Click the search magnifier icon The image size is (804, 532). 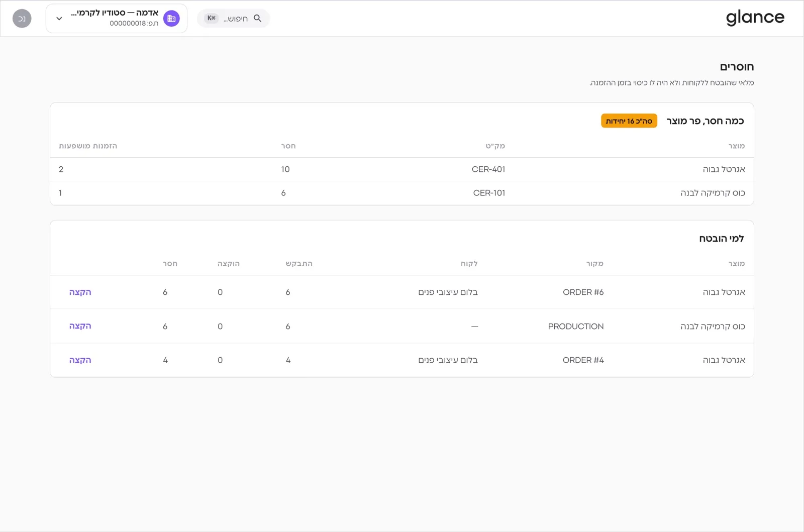(x=257, y=18)
